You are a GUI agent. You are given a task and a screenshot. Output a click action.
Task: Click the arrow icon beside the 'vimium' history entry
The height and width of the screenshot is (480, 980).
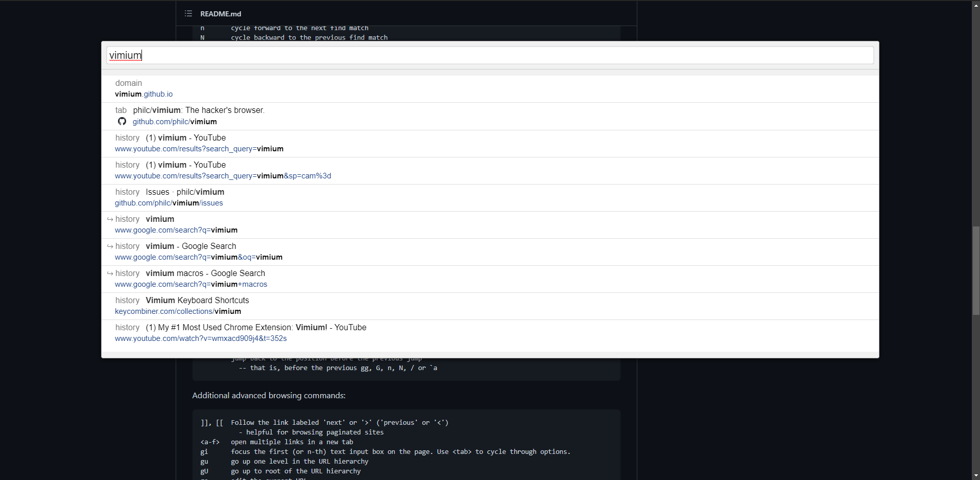coord(110,219)
